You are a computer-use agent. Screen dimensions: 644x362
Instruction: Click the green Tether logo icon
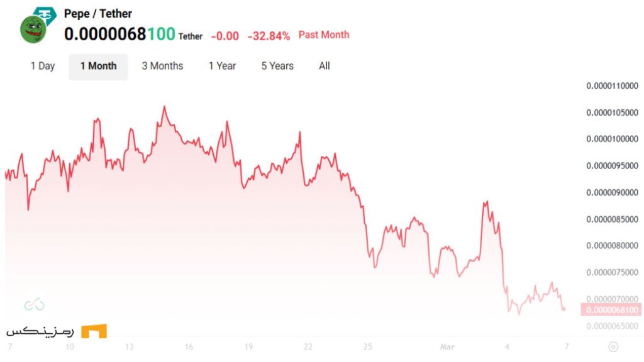(44, 13)
